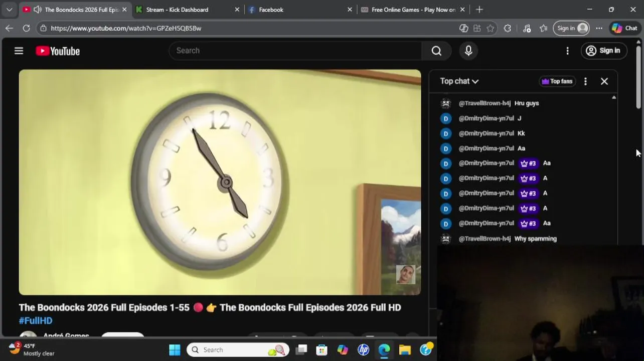The width and height of the screenshot is (644, 361).
Task: Open the media control music note icon
Action: [x=527, y=28]
